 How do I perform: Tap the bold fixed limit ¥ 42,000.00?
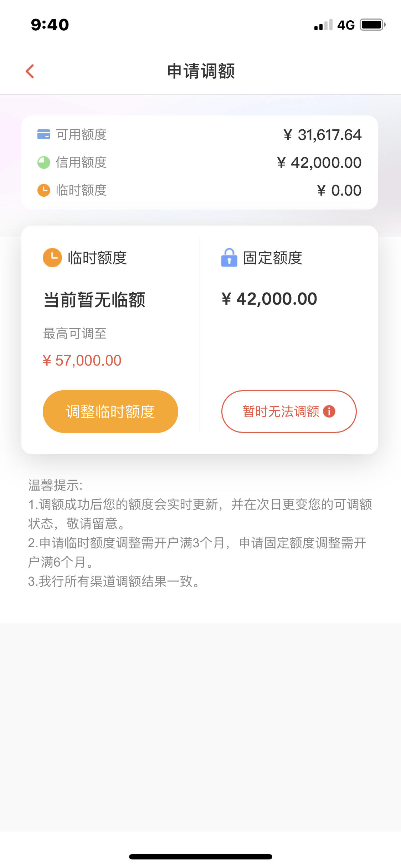(x=269, y=299)
